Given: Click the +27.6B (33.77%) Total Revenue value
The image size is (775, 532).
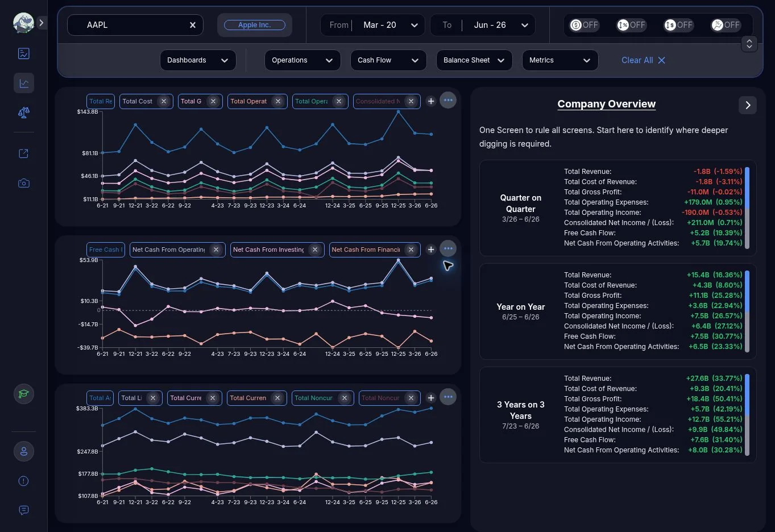Looking at the screenshot, I should [x=714, y=379].
